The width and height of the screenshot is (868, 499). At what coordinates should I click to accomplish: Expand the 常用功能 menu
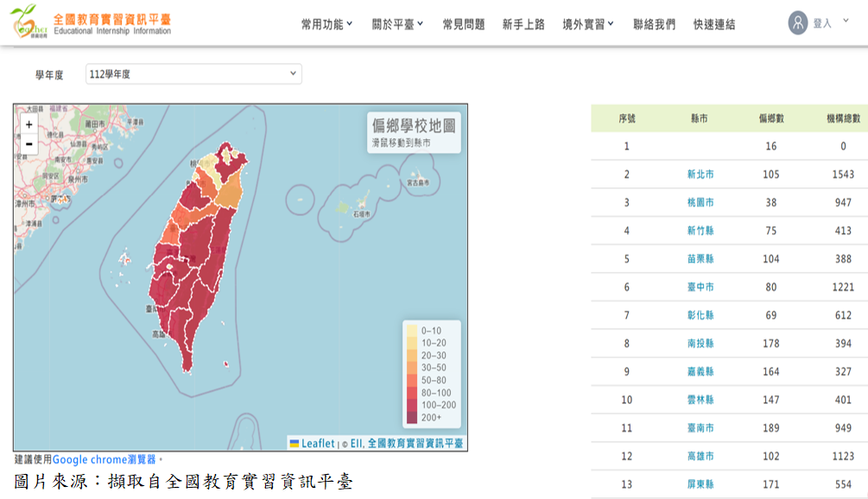[x=326, y=24]
